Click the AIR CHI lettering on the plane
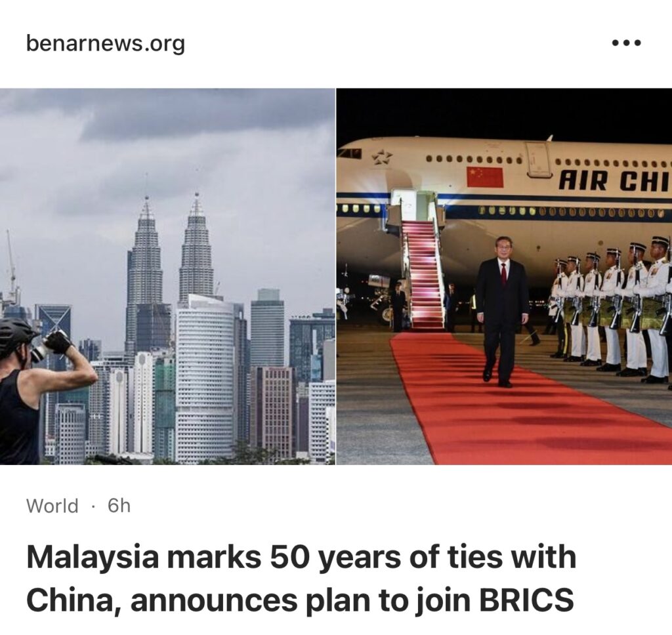The height and width of the screenshot is (635, 672). [x=614, y=180]
